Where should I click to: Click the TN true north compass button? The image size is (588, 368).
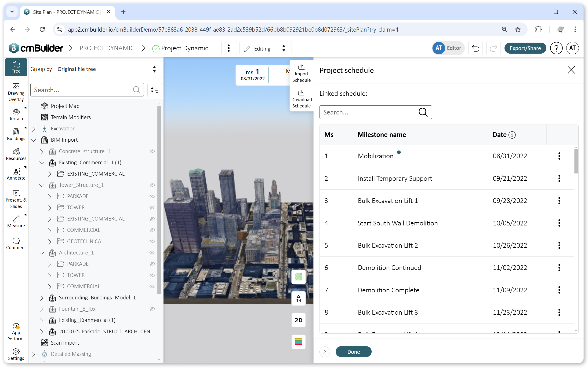coord(298,298)
